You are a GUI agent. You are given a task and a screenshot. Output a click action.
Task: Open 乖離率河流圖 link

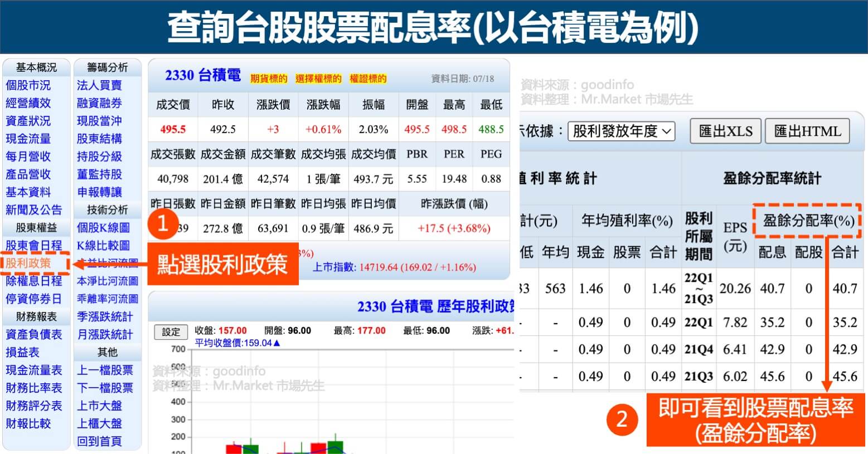(108, 299)
